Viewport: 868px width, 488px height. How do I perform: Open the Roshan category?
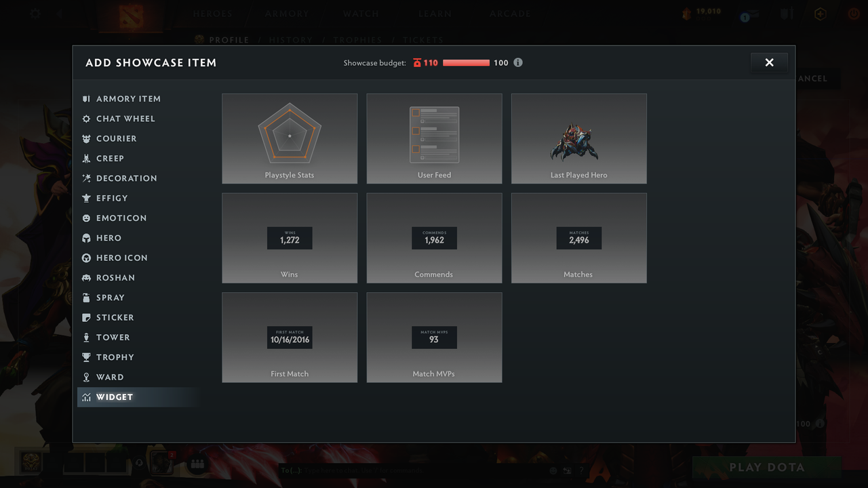coord(117,277)
